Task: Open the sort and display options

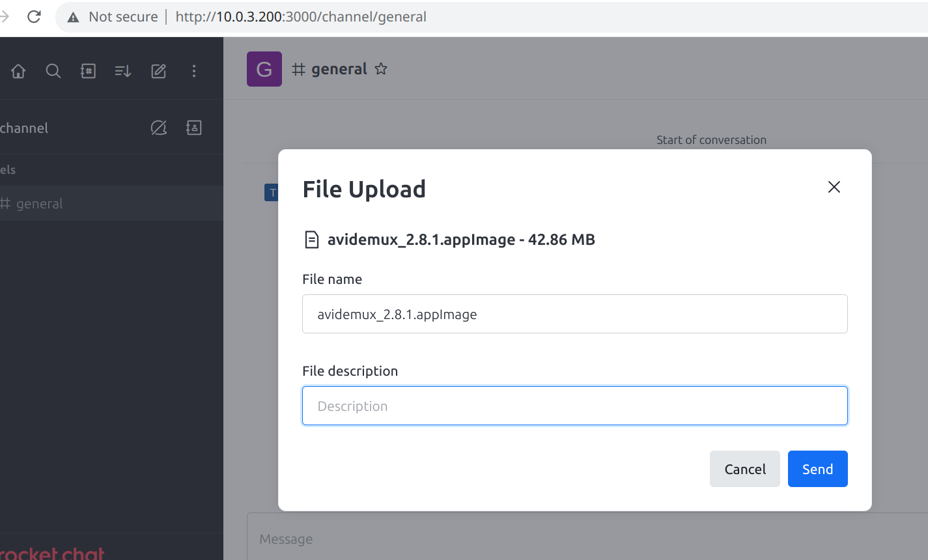Action: click(122, 71)
